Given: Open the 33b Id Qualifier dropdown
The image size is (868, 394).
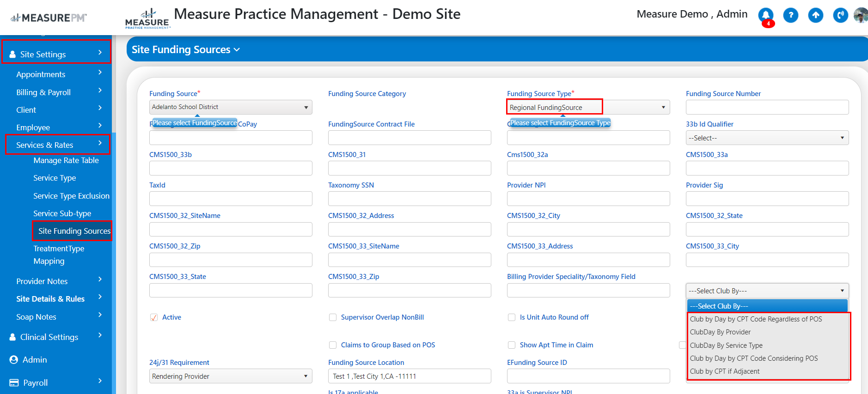Looking at the screenshot, I should (x=767, y=138).
